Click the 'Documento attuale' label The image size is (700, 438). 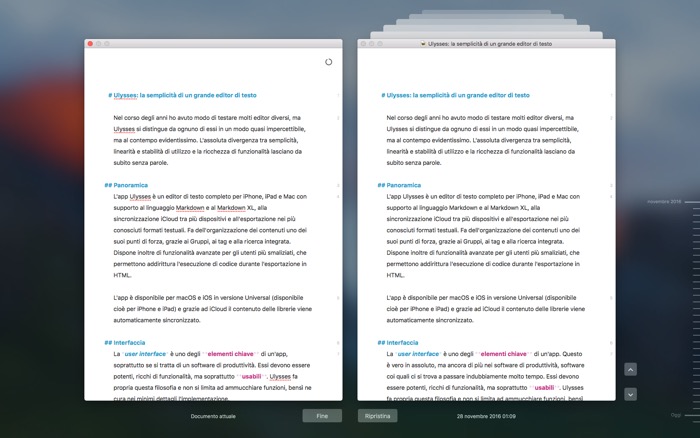tap(213, 416)
